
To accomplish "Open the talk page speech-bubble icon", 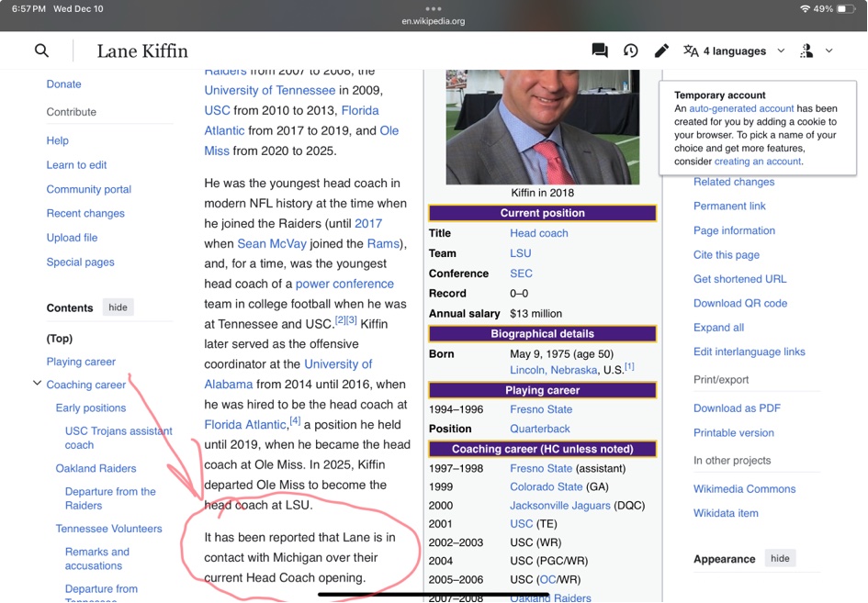I will (600, 50).
